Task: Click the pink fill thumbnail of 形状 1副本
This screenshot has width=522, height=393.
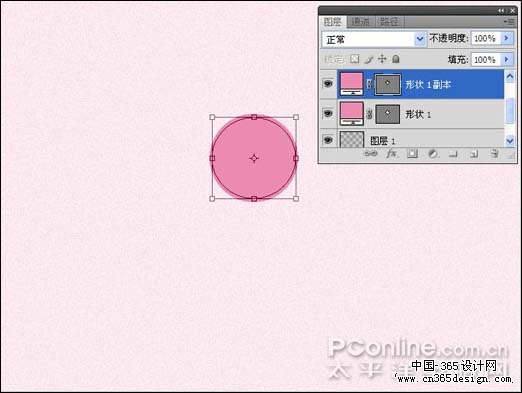Action: point(351,84)
